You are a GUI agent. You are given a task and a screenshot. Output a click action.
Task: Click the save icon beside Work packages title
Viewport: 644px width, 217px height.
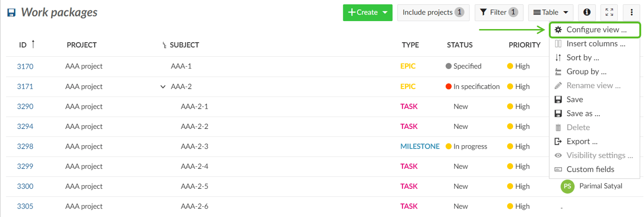(x=12, y=13)
